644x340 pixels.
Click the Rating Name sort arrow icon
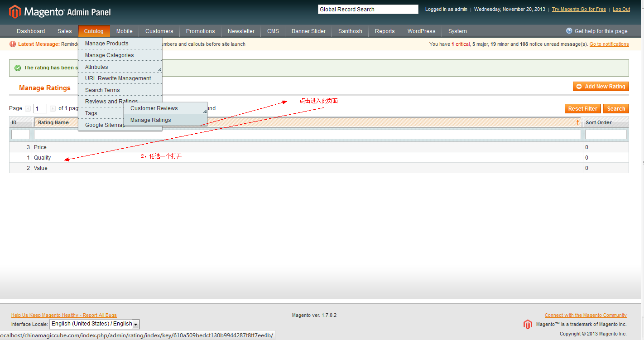(x=577, y=122)
